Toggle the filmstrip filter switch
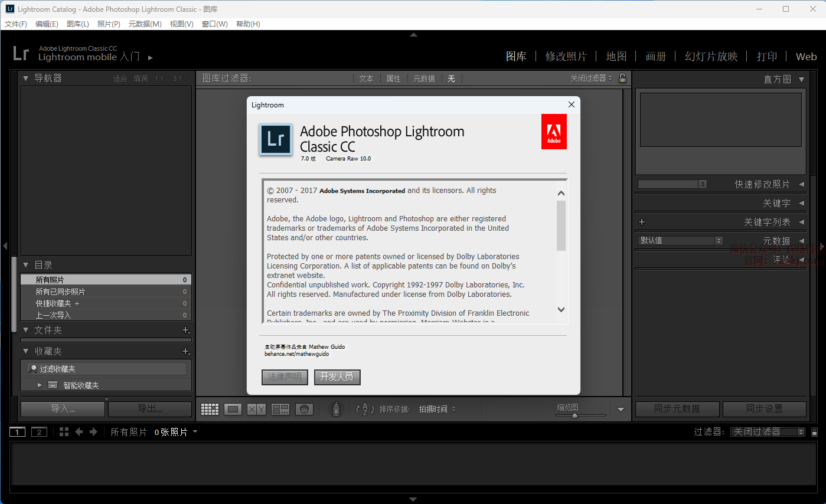The image size is (826, 504). tap(814, 432)
